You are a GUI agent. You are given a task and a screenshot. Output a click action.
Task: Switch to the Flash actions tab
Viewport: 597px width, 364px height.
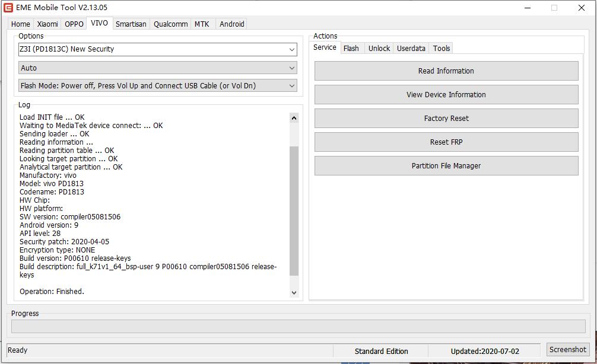tap(351, 48)
